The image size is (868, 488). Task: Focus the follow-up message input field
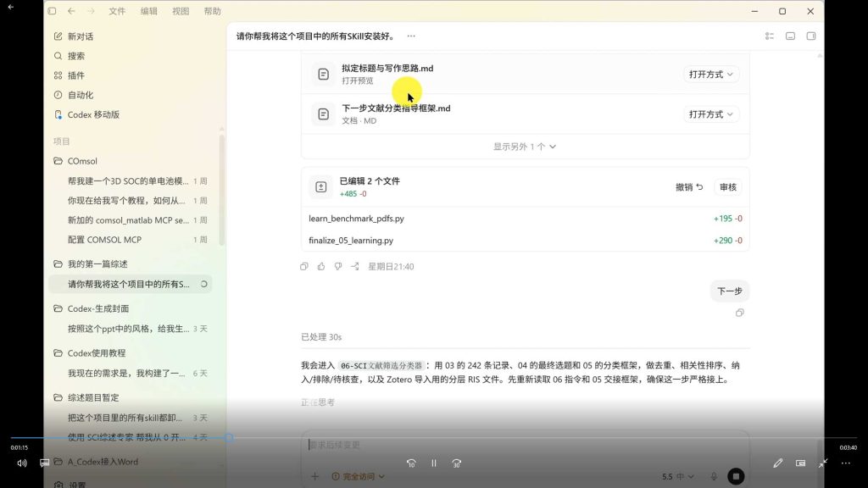coord(525,445)
